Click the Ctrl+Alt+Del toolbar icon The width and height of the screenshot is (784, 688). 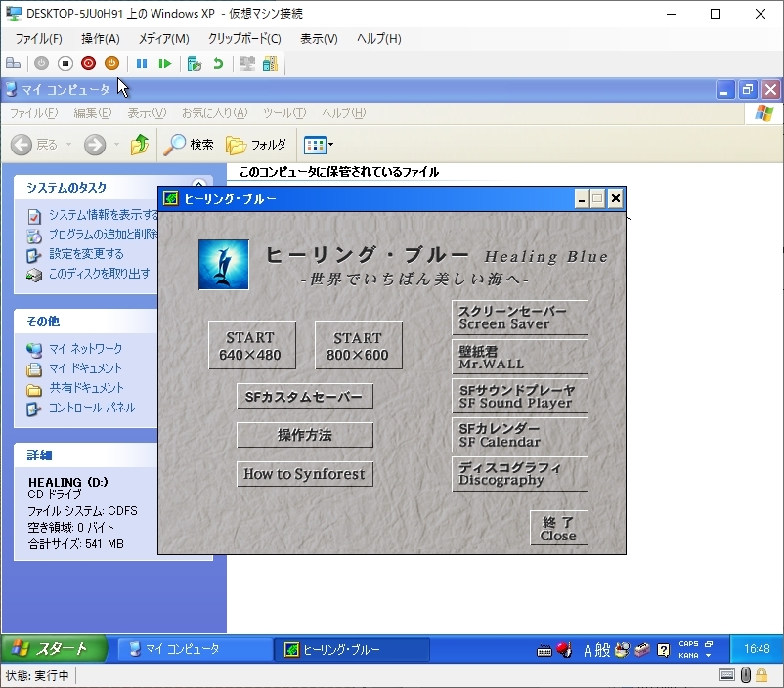(13, 64)
